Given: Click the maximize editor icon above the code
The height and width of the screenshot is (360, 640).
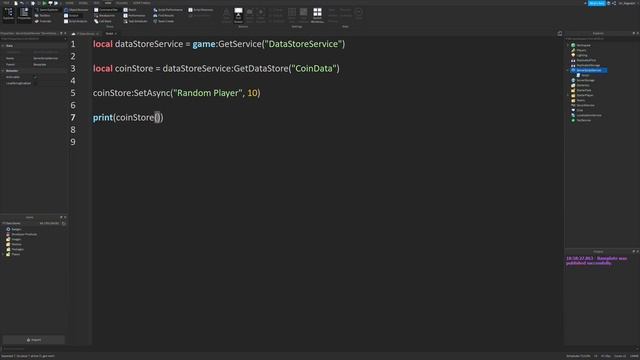Looking at the screenshot, I should point(560,33).
